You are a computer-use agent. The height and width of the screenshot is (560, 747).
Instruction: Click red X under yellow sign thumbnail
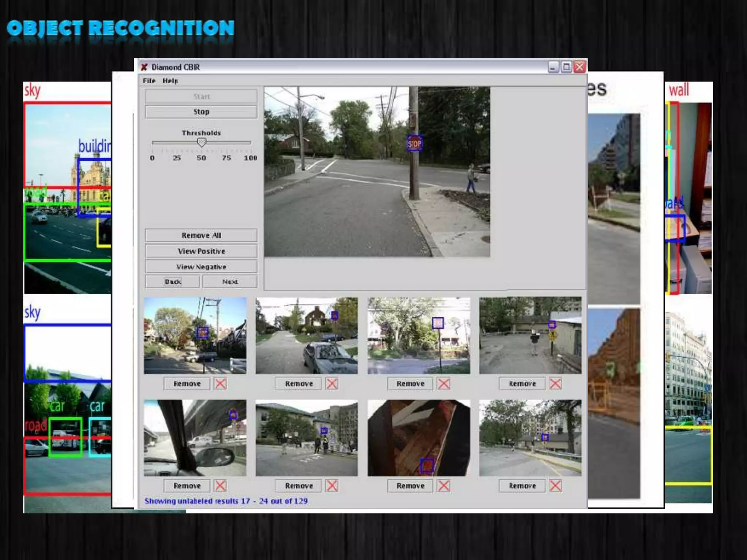(x=555, y=384)
